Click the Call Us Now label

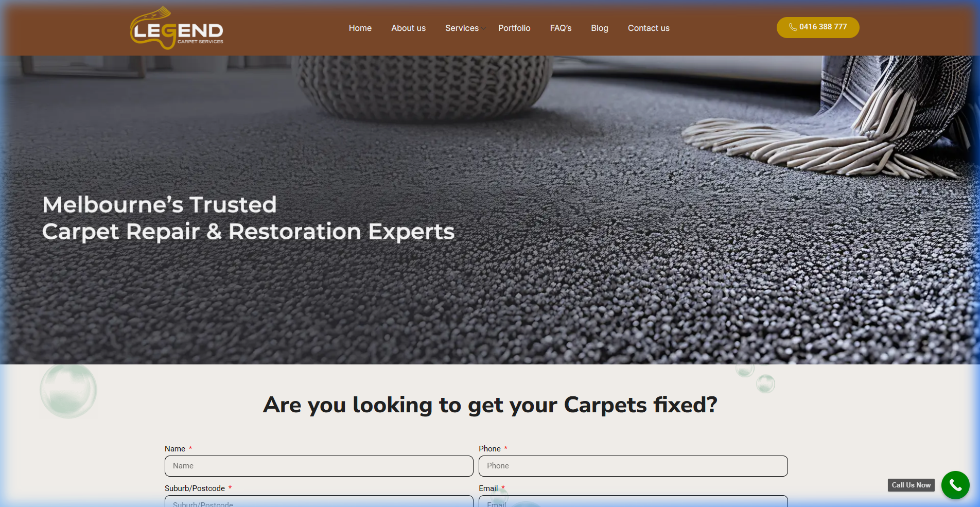(911, 485)
